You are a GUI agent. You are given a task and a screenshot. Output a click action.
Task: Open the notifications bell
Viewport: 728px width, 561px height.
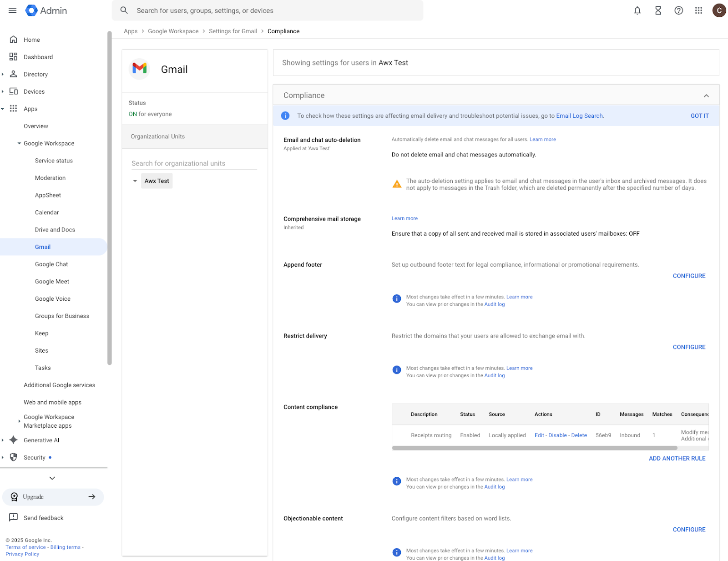[637, 10]
